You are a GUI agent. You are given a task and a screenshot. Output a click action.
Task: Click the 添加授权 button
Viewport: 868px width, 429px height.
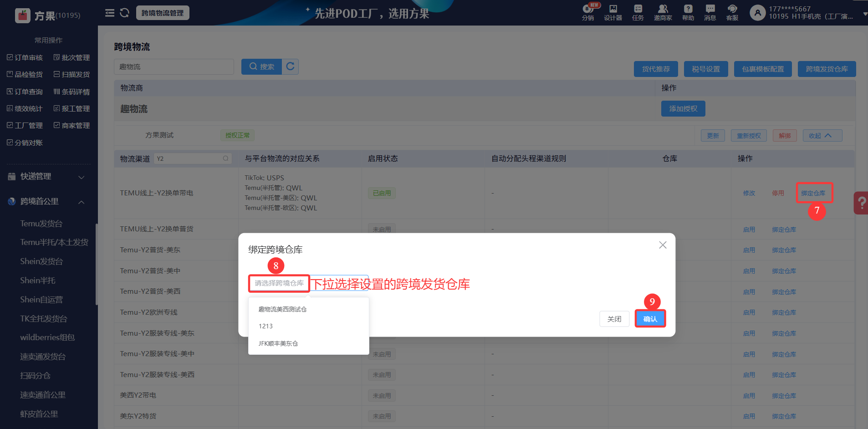click(x=683, y=109)
